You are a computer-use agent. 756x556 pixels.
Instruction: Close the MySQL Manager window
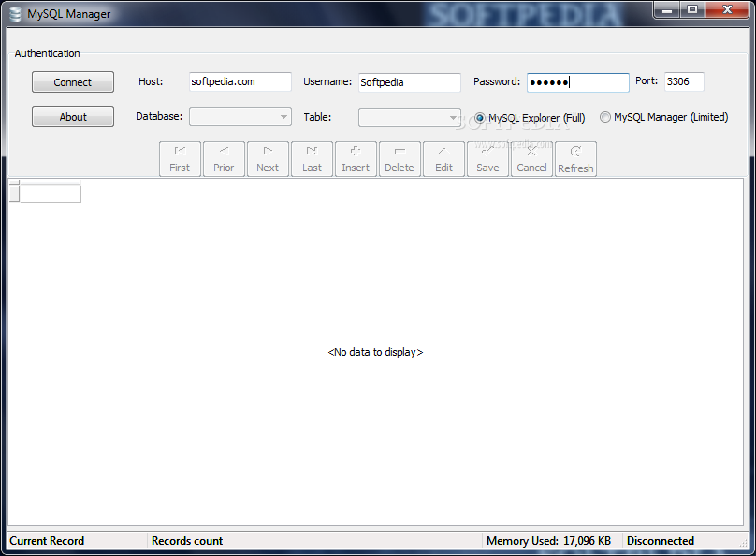tap(727, 9)
